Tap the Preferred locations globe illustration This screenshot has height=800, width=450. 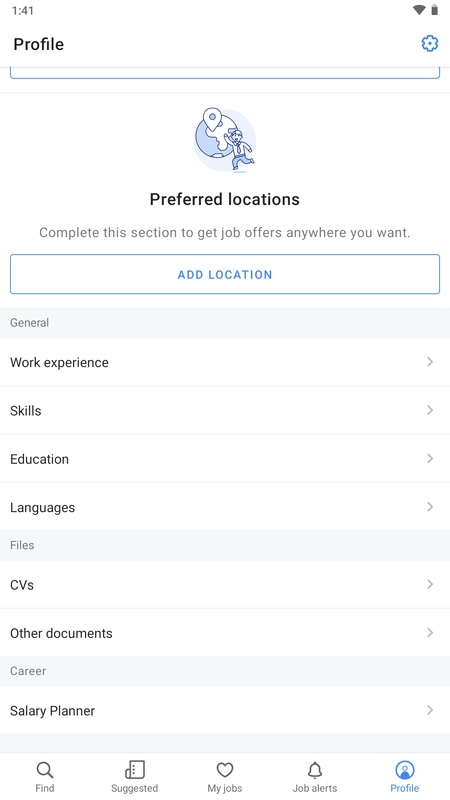coord(224,140)
